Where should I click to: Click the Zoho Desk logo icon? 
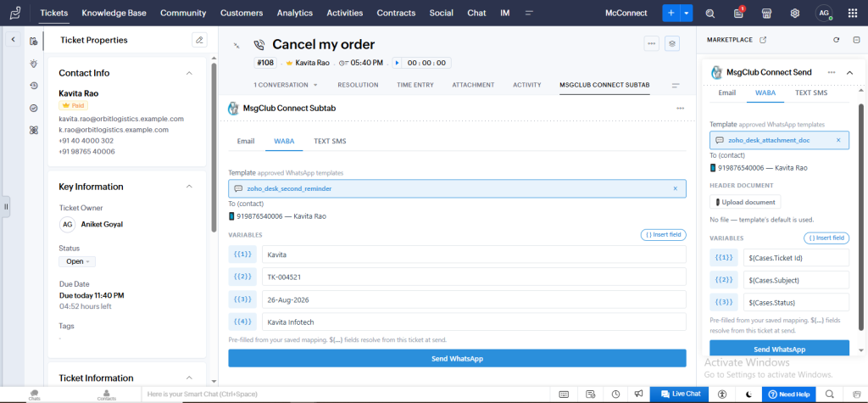17,12
